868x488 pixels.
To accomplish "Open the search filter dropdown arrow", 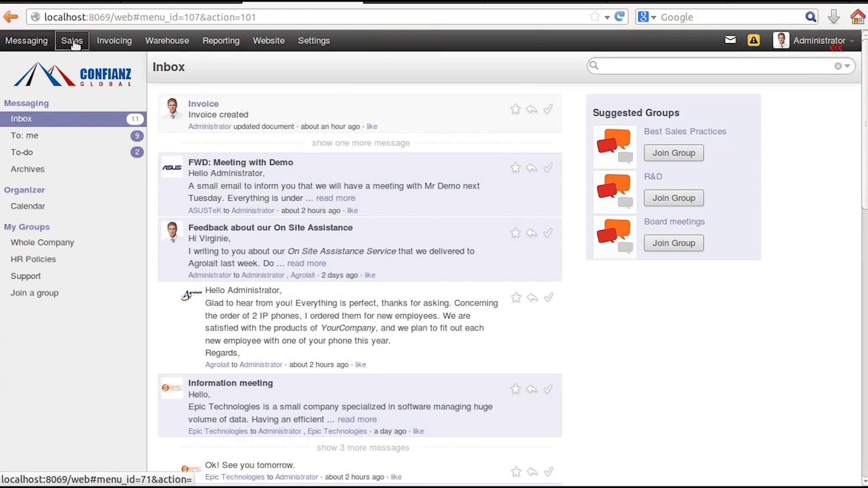I will point(847,66).
